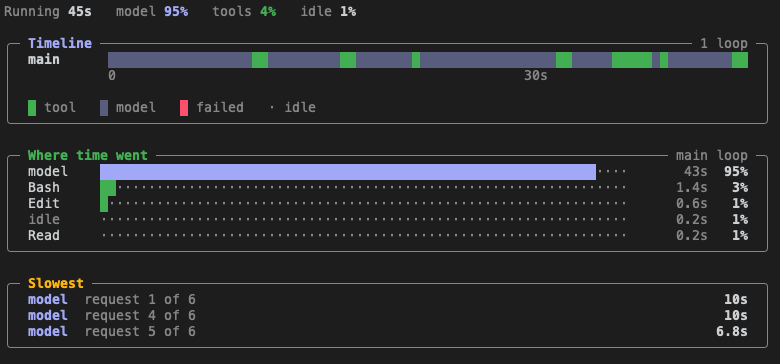Click the 'Where time went' panel title
The width and height of the screenshot is (780, 364).
(88, 156)
